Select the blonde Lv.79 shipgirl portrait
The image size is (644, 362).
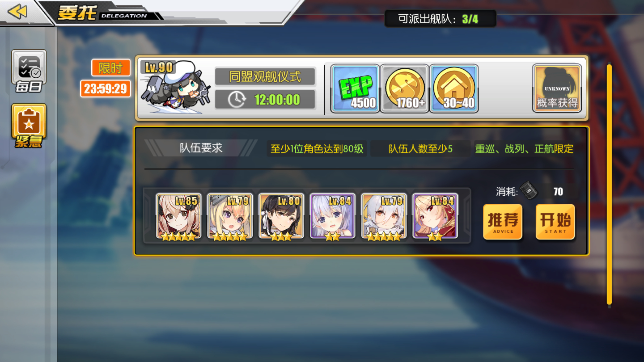[x=230, y=216]
